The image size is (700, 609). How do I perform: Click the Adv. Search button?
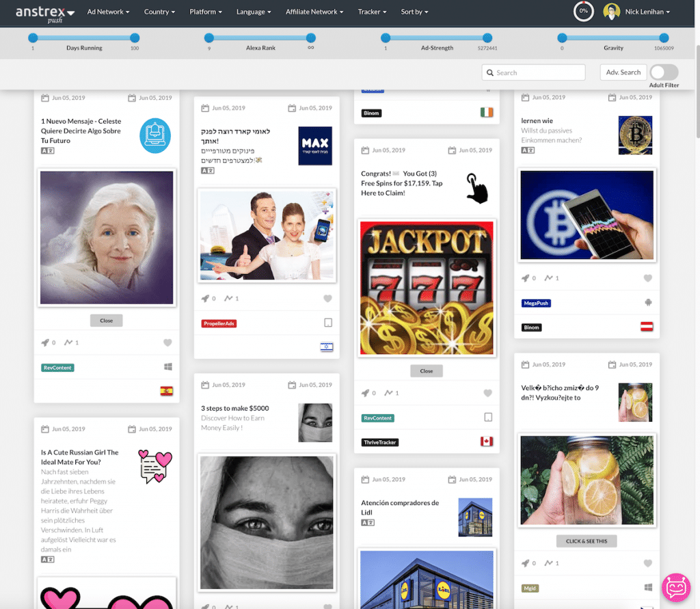tap(623, 72)
